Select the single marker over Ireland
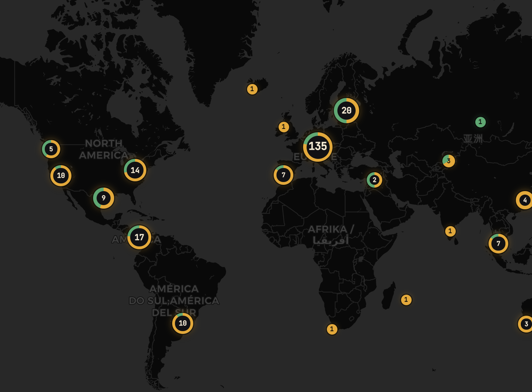The image size is (532, 392). pos(284,127)
